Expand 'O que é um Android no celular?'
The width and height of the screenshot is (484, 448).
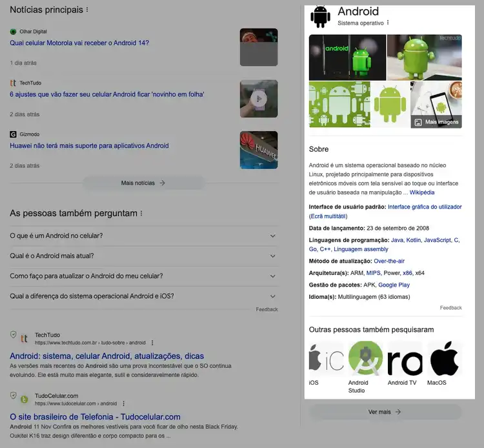144,236
